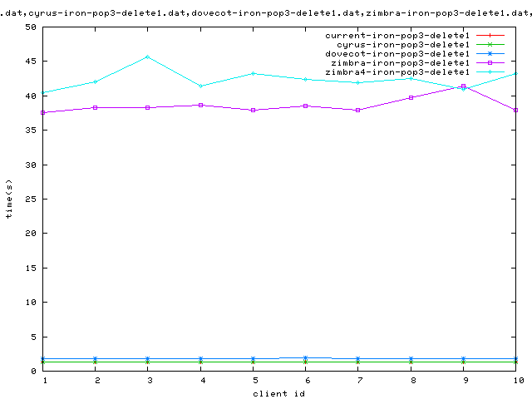Select the dovecot-iron-pop3-delete1 legend label
The image size is (532, 399).
pyautogui.click(x=397, y=54)
